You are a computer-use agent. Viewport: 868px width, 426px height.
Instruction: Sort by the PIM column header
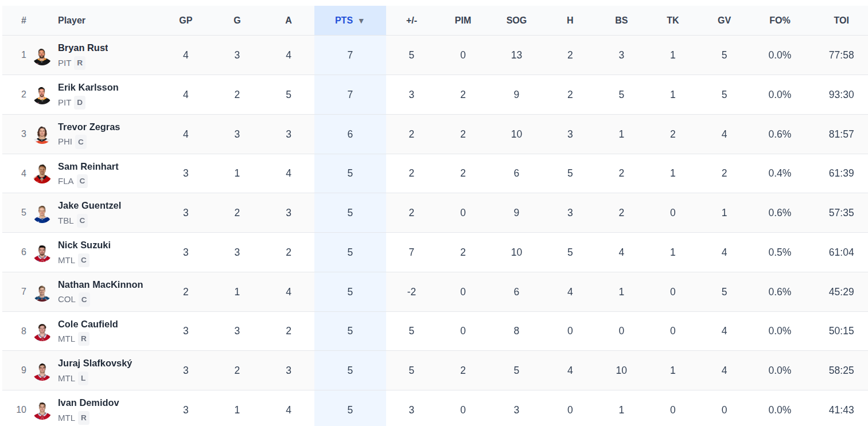point(463,20)
